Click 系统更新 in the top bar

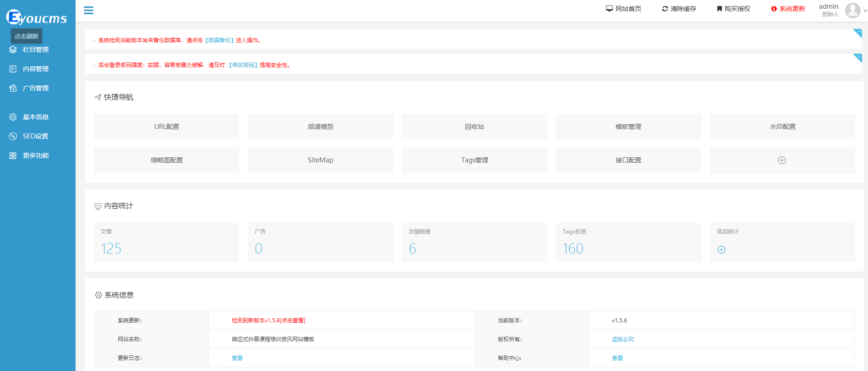(792, 9)
